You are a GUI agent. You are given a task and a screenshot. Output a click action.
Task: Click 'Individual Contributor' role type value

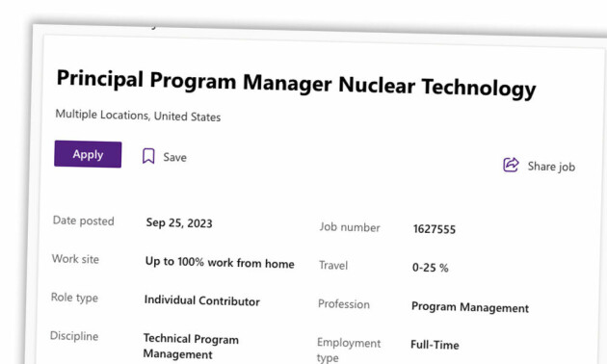point(201,300)
